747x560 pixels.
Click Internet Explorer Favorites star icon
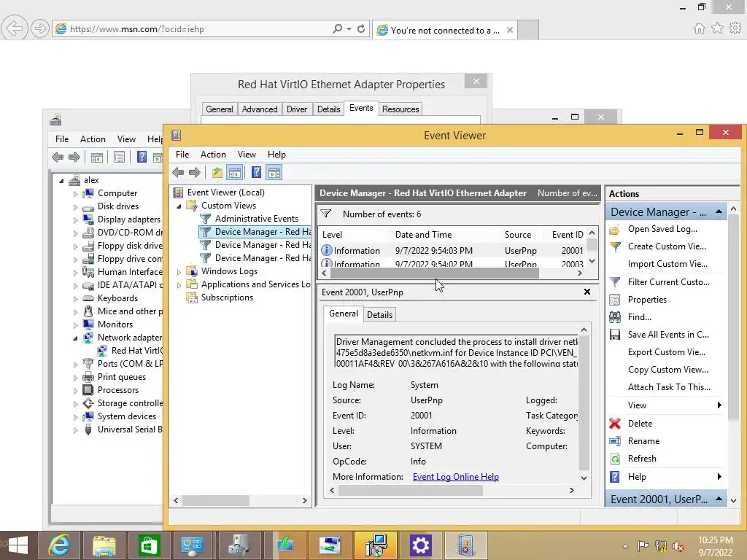click(x=717, y=28)
